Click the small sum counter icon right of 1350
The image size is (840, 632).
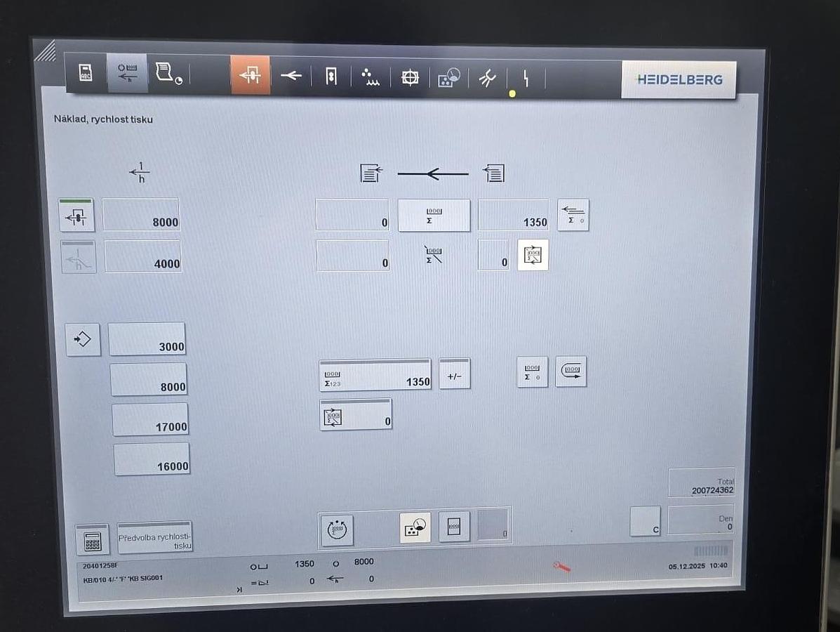pos(532,372)
